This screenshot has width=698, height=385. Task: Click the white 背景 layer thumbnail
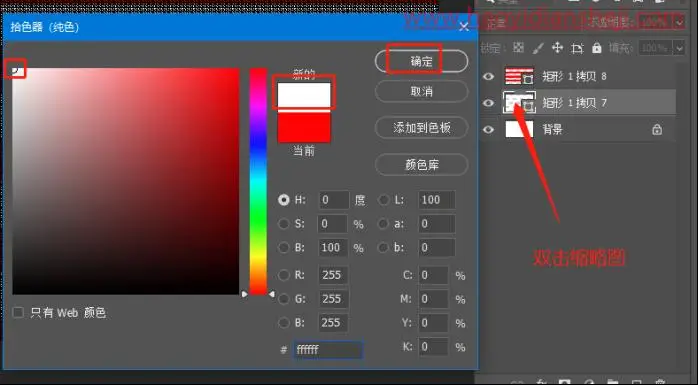[x=519, y=130]
